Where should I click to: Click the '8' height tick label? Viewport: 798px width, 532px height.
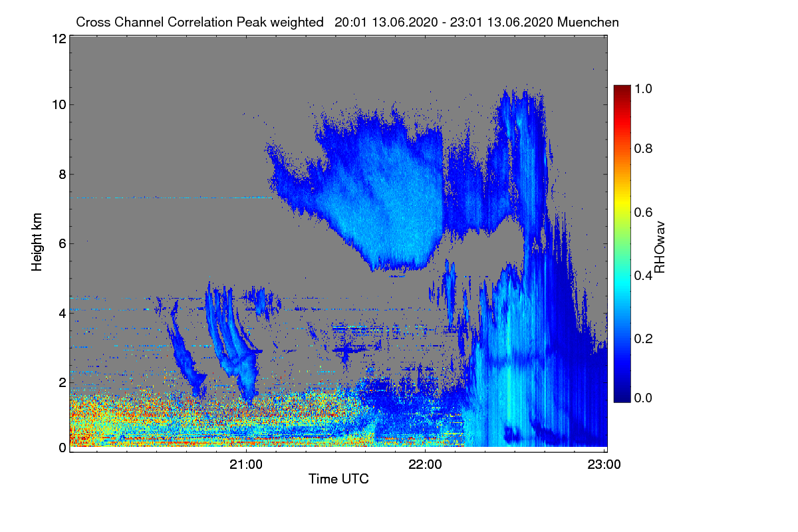point(61,174)
